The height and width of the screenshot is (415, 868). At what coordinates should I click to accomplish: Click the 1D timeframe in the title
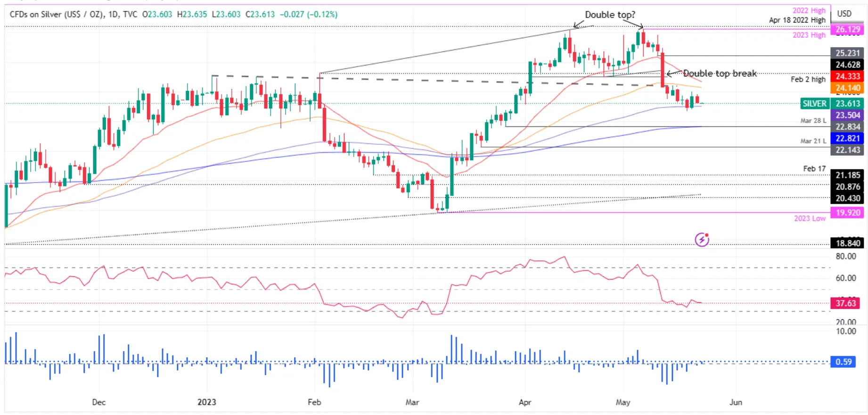point(113,14)
